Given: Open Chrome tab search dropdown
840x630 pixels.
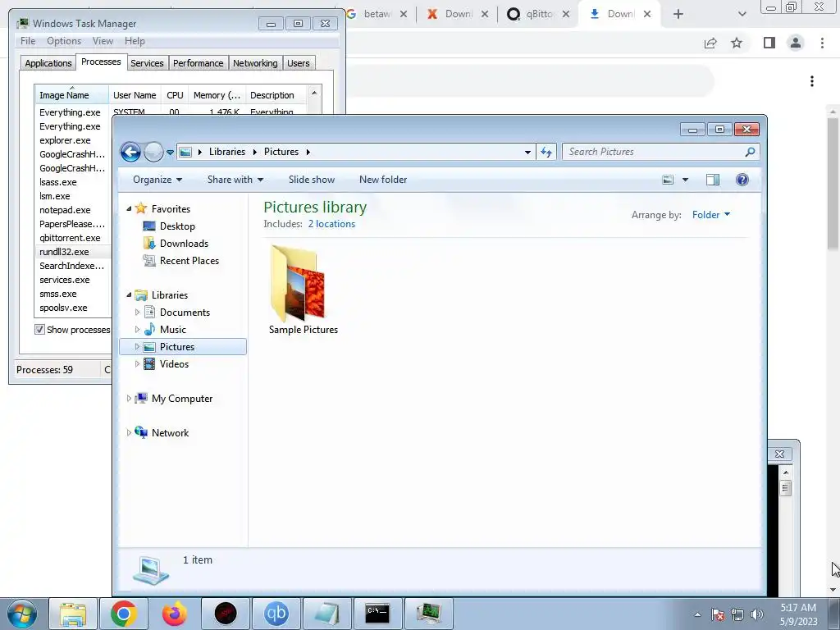Looking at the screenshot, I should point(742,14).
